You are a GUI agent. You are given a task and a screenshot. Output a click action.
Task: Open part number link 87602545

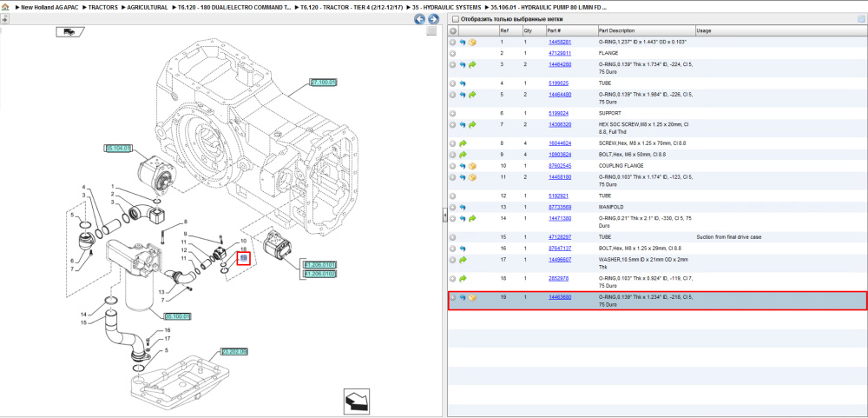pyautogui.click(x=560, y=166)
